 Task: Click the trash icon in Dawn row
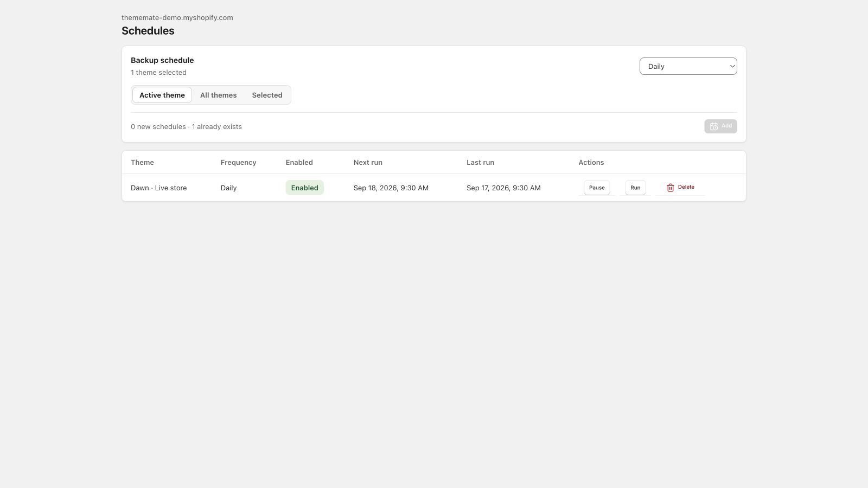[x=670, y=188]
